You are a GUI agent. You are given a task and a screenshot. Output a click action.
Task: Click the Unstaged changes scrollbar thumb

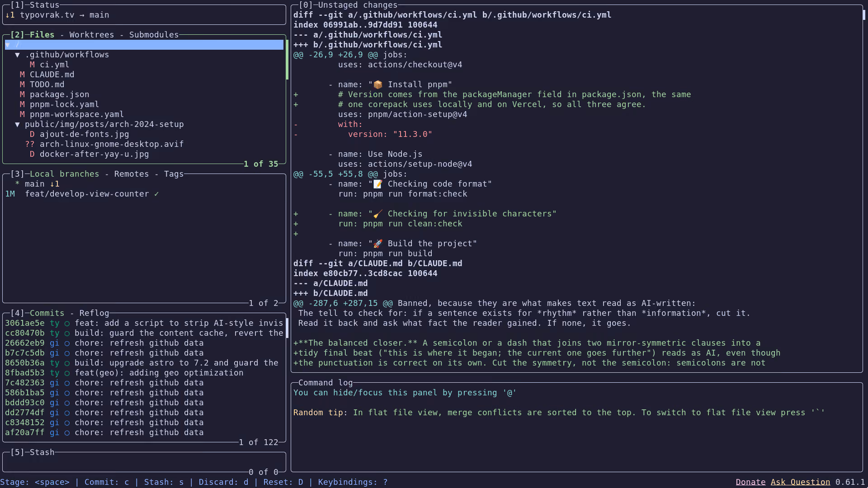(864, 15)
